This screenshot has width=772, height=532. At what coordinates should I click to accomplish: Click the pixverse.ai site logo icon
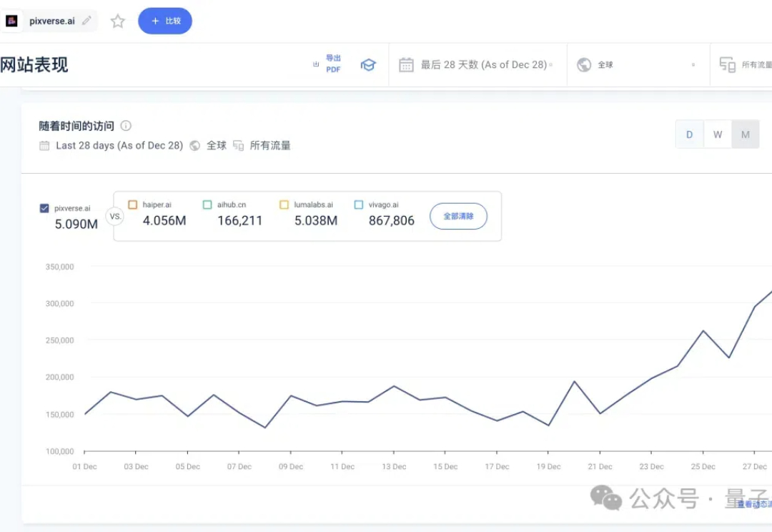[11, 21]
